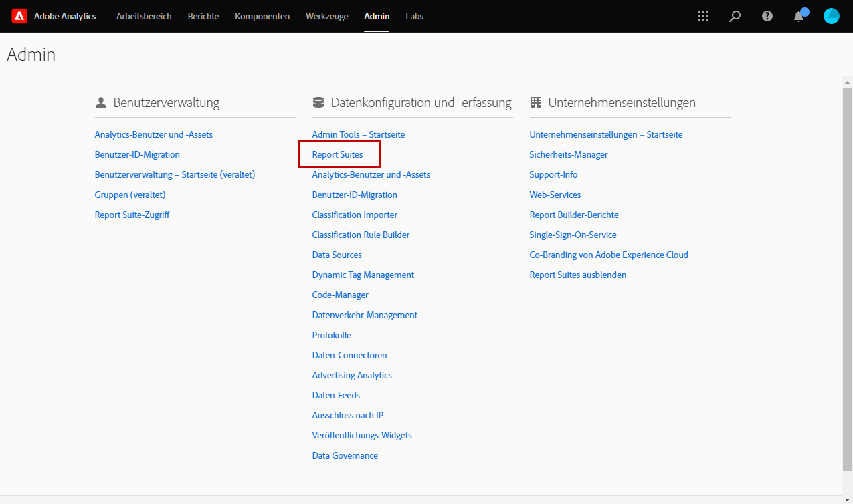The image size is (853, 504).
Task: Click Gruppen (veraltet) link
Action: [130, 195]
